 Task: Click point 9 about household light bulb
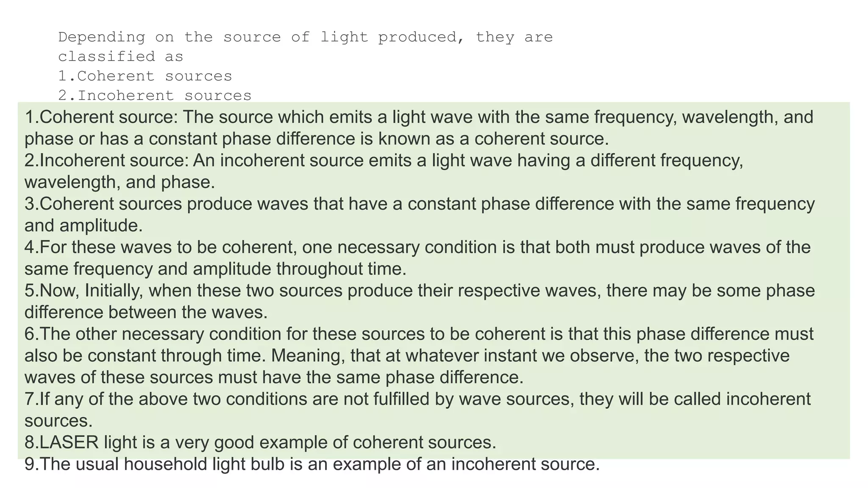312,464
